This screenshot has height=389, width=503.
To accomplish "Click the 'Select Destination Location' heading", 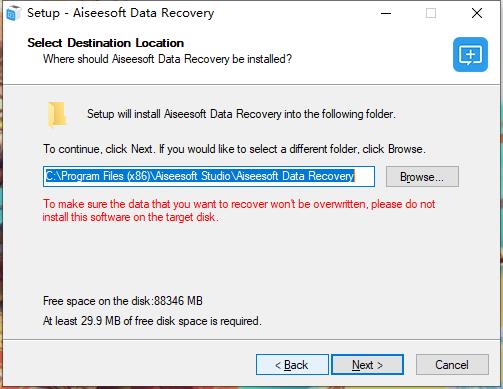I will click(105, 43).
